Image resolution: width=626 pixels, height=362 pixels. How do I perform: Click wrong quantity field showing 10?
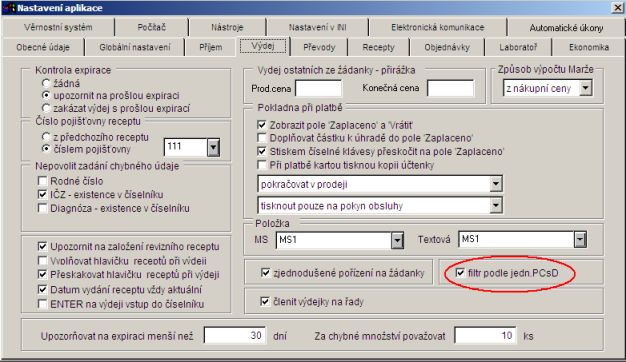pyautogui.click(x=485, y=335)
